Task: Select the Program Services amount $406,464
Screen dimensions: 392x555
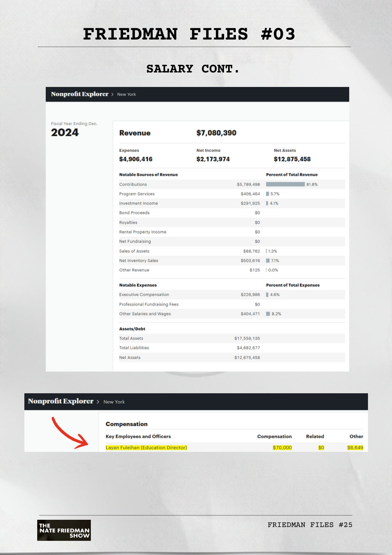Action: point(250,194)
